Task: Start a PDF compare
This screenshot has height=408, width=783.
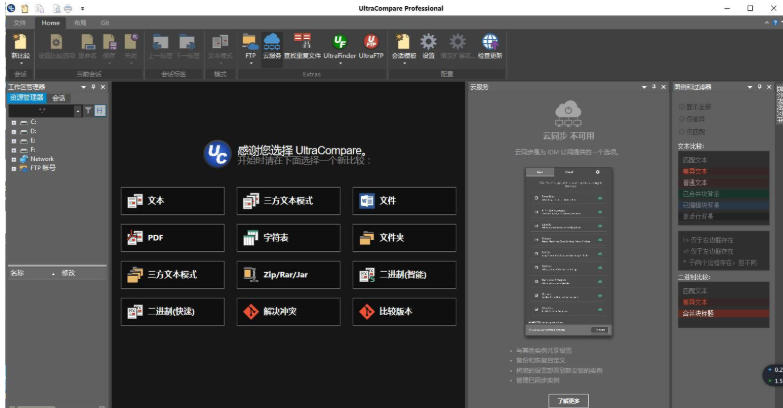Action: click(173, 238)
